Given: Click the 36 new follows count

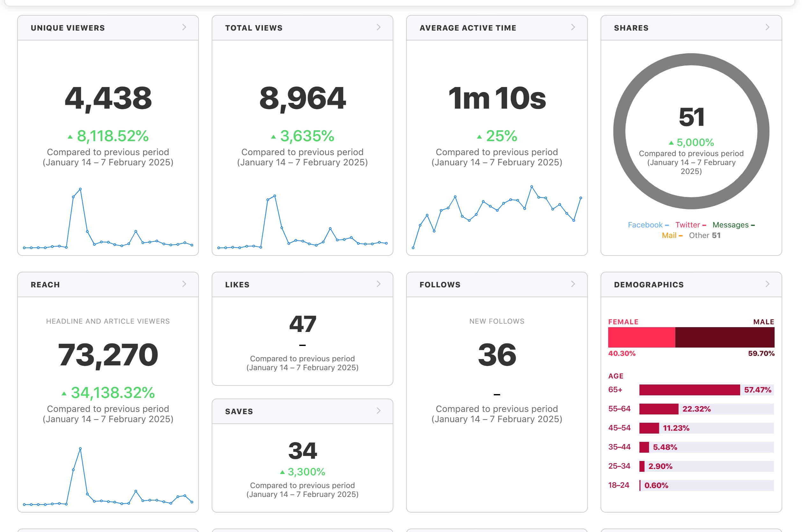Looking at the screenshot, I should [x=497, y=355].
